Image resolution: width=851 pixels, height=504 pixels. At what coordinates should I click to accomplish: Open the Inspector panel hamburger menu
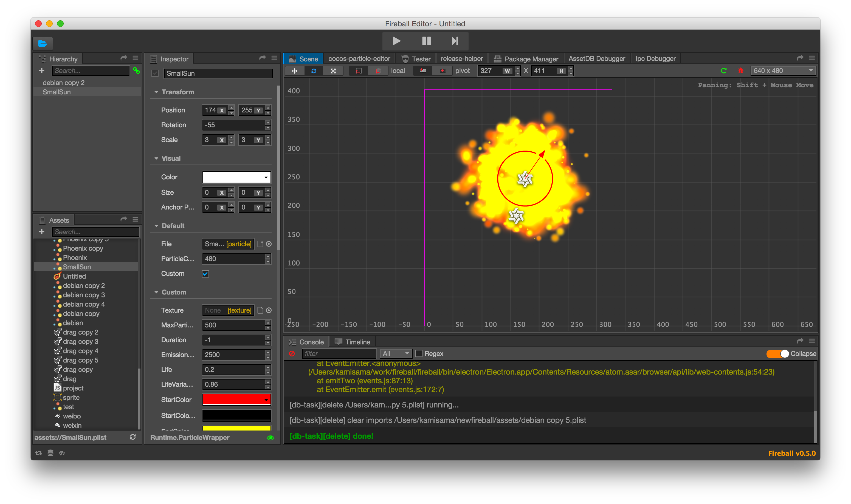click(274, 58)
